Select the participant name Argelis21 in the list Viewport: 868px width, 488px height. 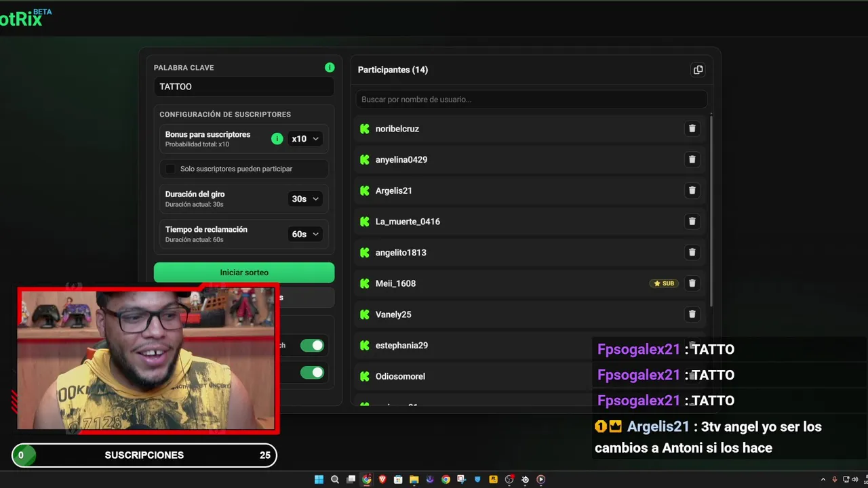394,190
